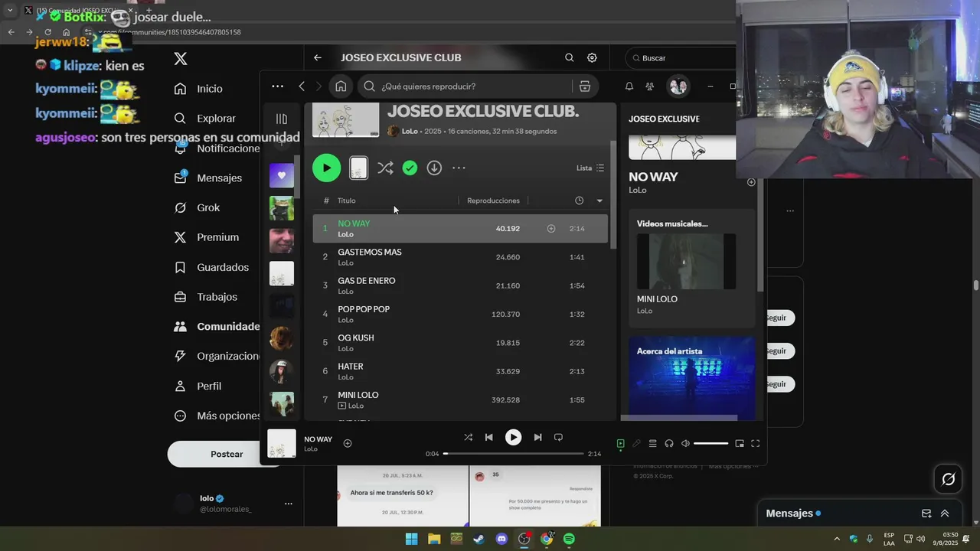Open Spotify notifications bell
980x551 pixels.
tap(629, 86)
